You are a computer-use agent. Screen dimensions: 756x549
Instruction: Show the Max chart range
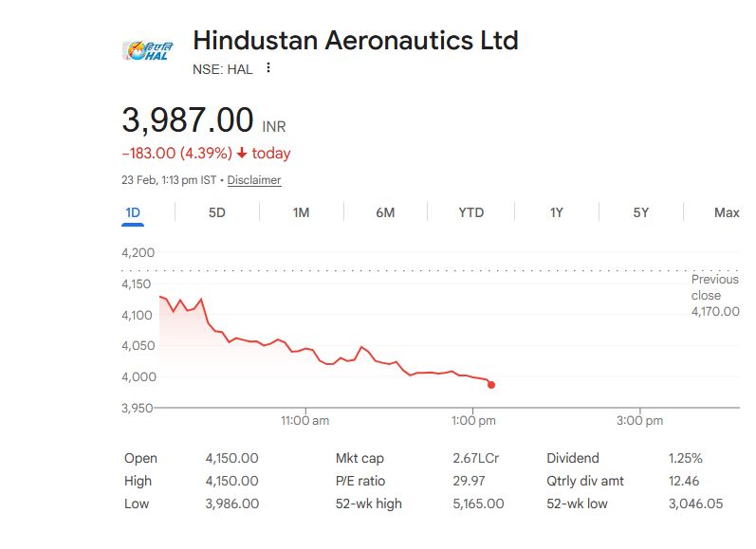(x=727, y=212)
